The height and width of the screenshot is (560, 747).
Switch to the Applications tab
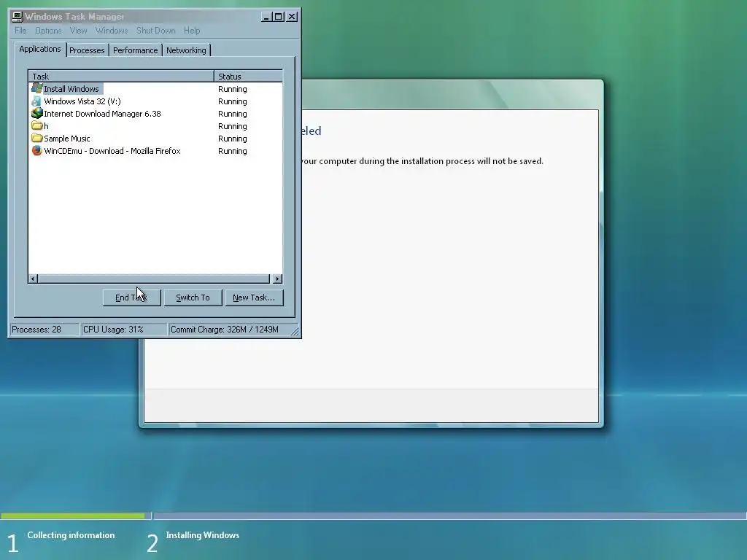pyautogui.click(x=40, y=49)
